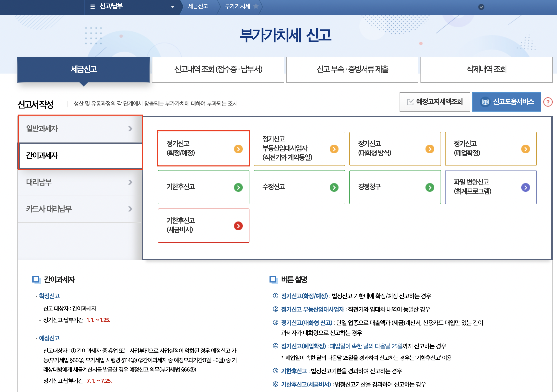Image resolution: width=557 pixels, height=392 pixels.
Task: Click the green arrow on 경정청구
Action: coord(430,187)
